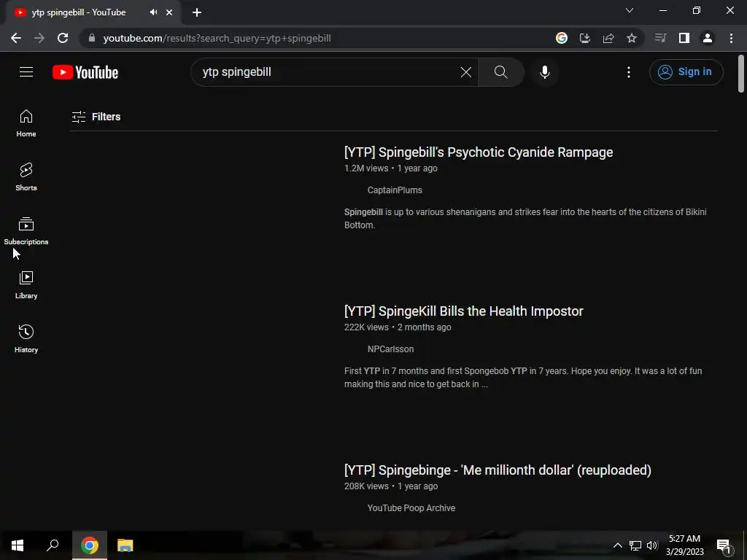
Task: Reload the page
Action: (x=63, y=38)
